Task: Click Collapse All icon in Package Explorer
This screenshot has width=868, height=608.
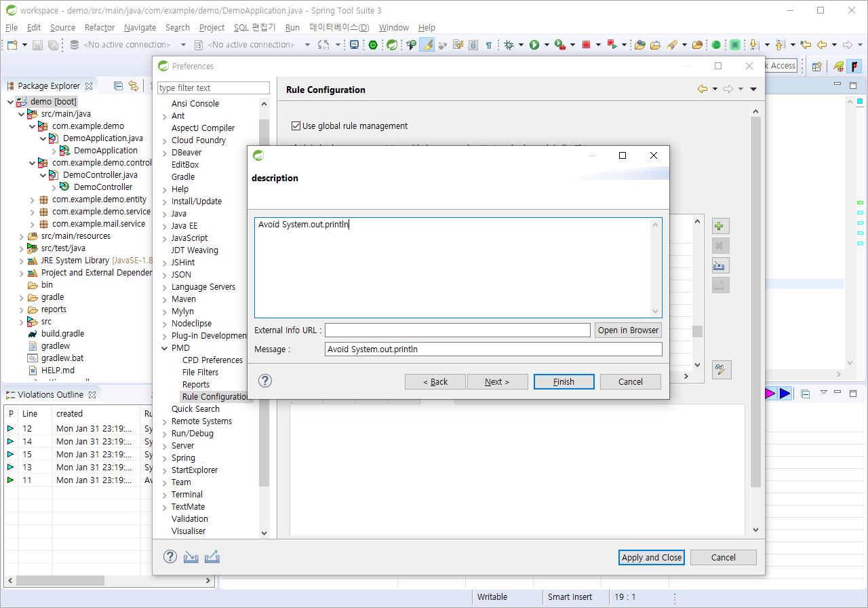Action: coord(118,85)
